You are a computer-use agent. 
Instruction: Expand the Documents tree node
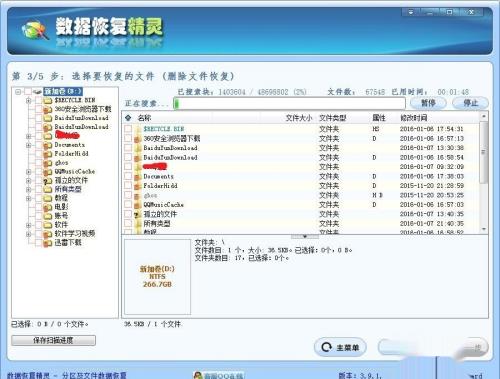tap(29, 145)
